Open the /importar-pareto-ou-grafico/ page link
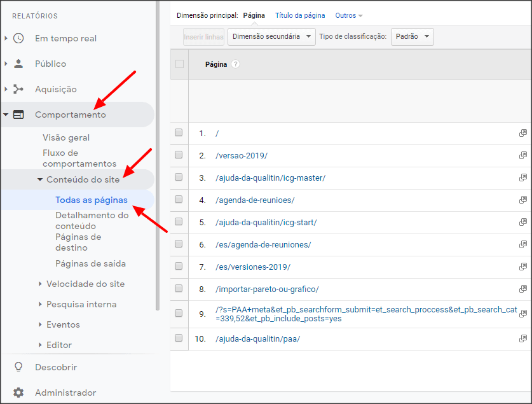The image size is (532, 404). click(267, 289)
